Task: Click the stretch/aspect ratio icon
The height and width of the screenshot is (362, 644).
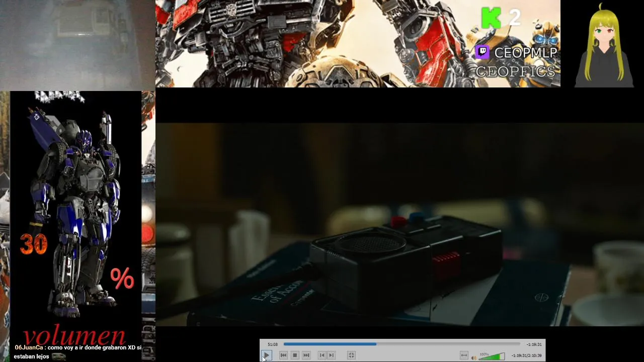Action: [464, 355]
